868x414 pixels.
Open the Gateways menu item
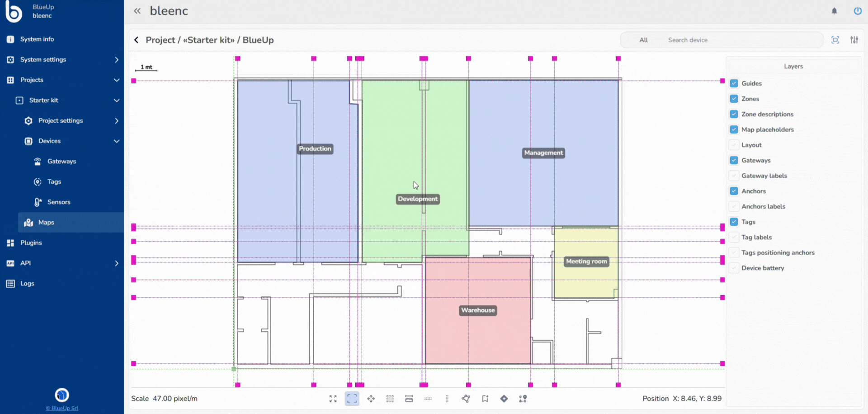click(61, 162)
